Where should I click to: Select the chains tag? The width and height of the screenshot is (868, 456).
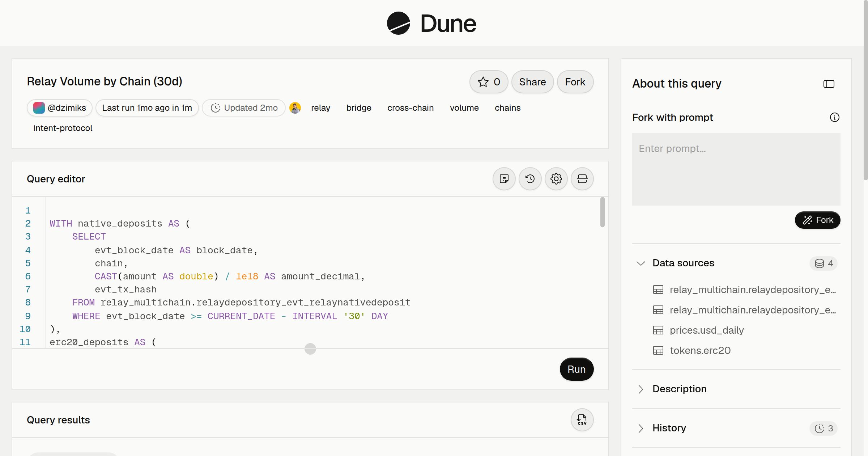(x=507, y=108)
